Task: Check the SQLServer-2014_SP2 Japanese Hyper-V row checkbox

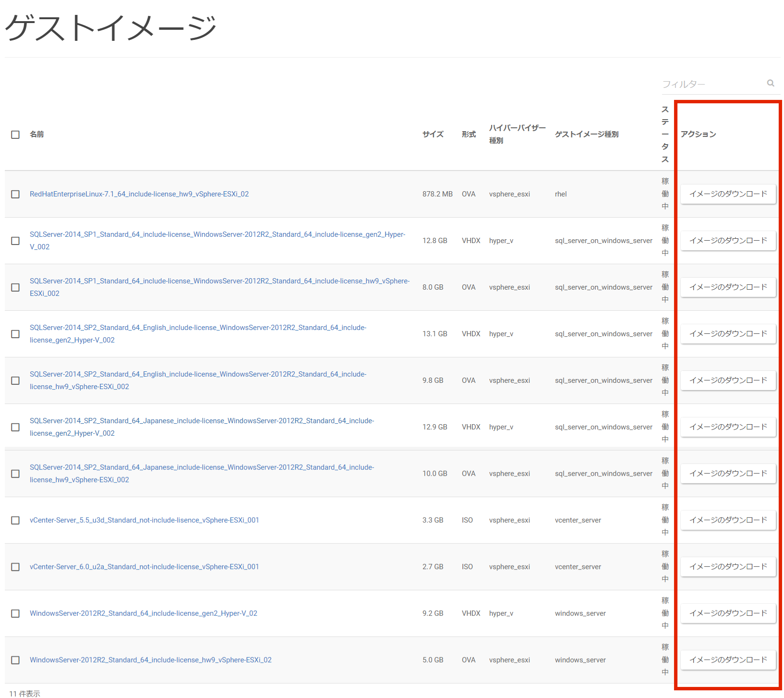Action: tap(15, 427)
